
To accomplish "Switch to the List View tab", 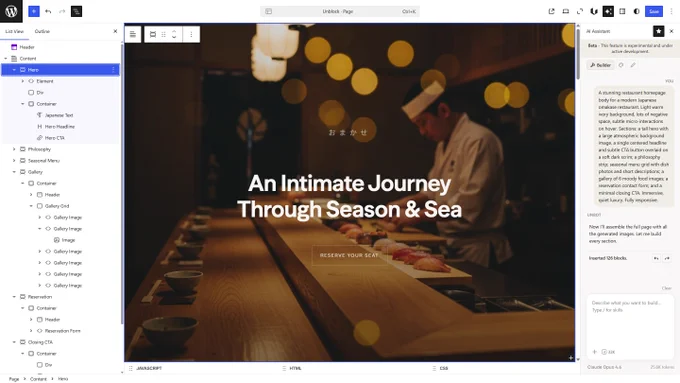I will tap(14, 31).
